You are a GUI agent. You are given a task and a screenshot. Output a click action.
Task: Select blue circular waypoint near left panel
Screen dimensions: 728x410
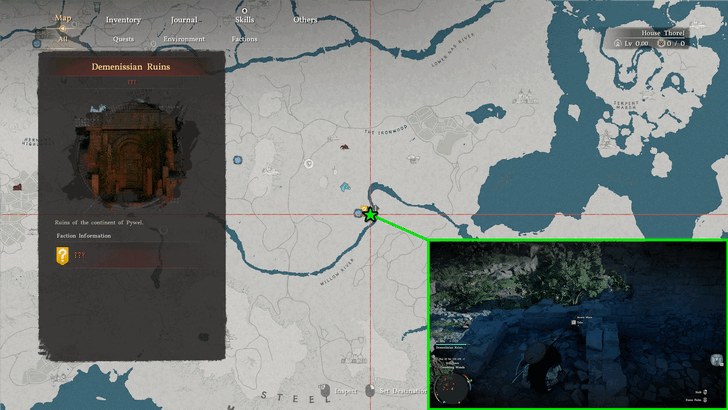point(238,160)
